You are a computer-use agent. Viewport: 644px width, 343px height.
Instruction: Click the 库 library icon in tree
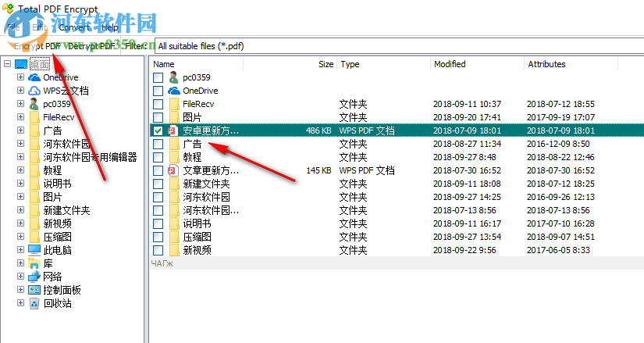pos(34,263)
